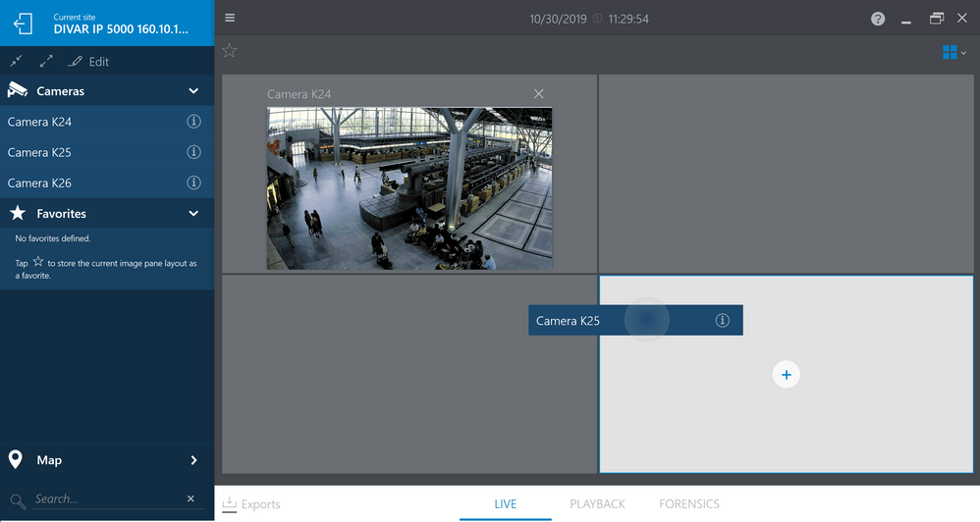Open the hamburger menu
980x522 pixels.
(230, 19)
